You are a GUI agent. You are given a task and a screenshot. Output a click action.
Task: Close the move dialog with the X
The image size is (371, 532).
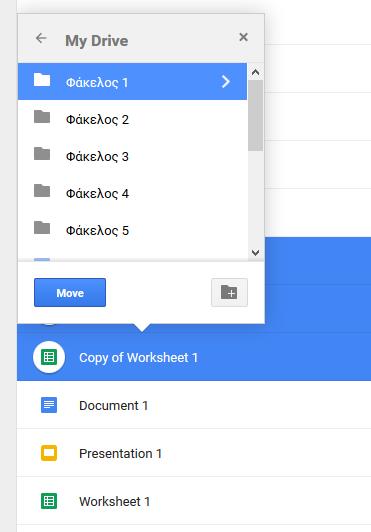[243, 37]
